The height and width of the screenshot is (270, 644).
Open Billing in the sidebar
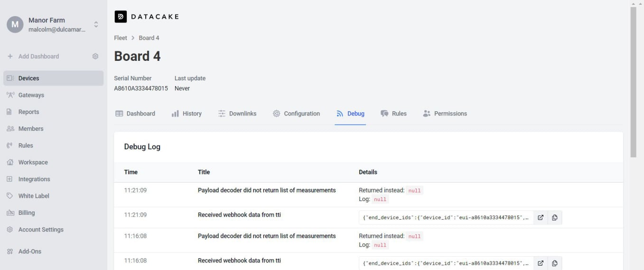(x=53, y=213)
